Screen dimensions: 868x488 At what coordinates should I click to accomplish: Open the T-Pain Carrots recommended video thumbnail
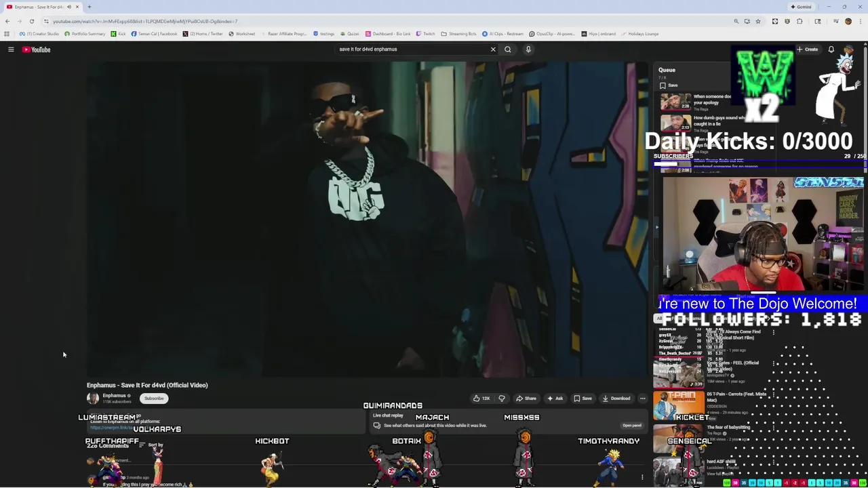[677, 405]
